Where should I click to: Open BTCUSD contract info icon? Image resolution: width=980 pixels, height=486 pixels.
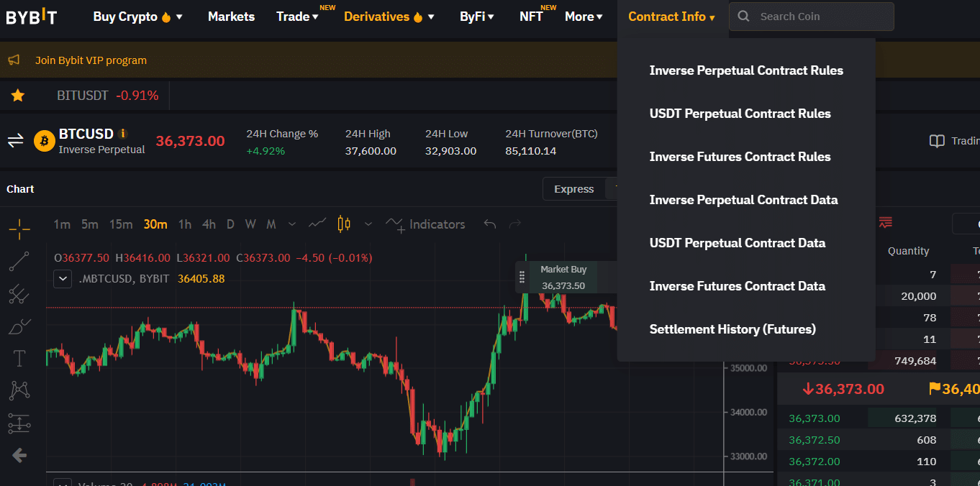pos(123,133)
